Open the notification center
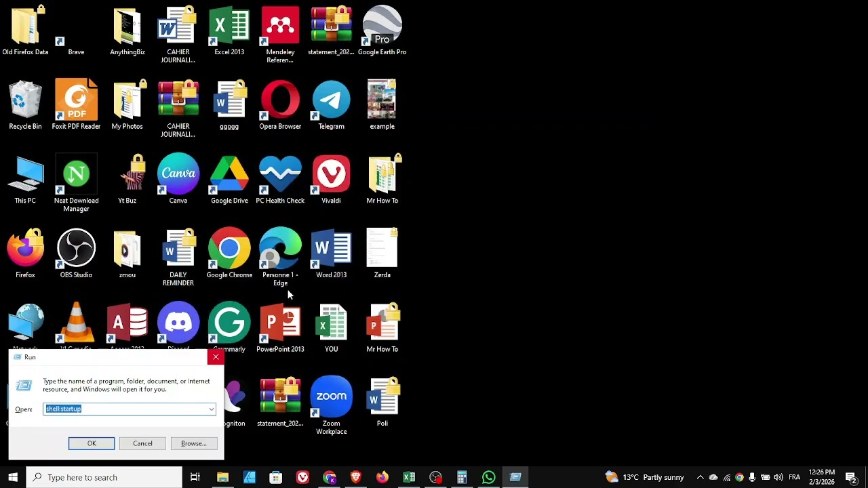868x488 pixels. click(851, 477)
